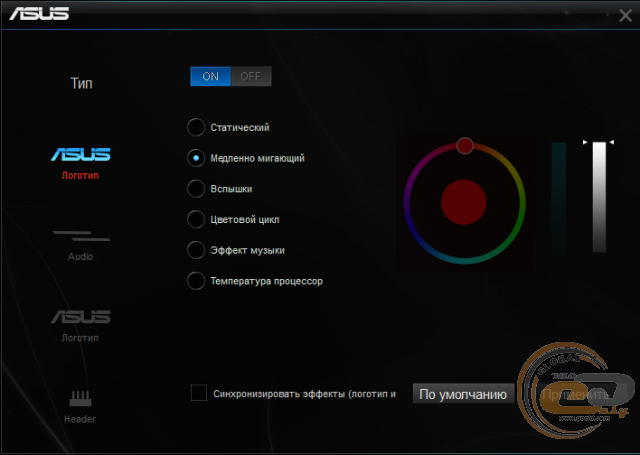Click the Статический mode label text
Screen dimensions: 640x455
click(x=240, y=127)
